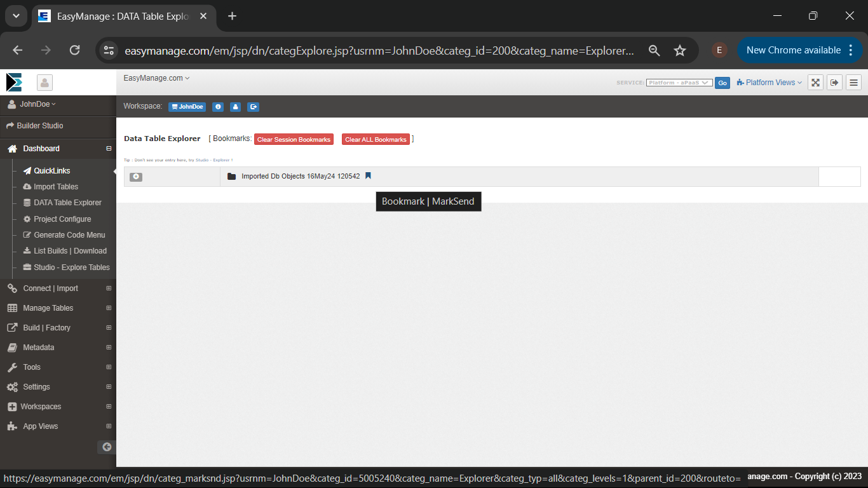This screenshot has width=868, height=488.
Task: Open a new browser tab
Action: 232,16
